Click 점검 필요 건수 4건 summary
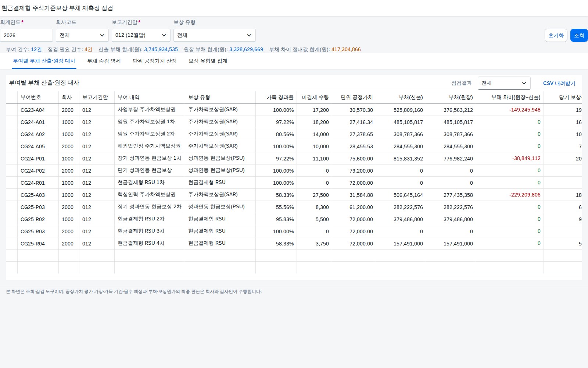 point(70,49)
